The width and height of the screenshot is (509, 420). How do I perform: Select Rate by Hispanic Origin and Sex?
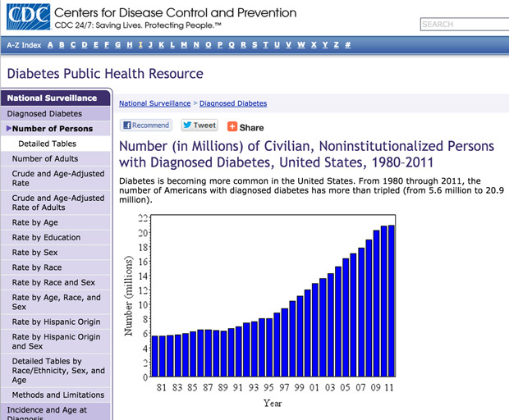point(56,341)
